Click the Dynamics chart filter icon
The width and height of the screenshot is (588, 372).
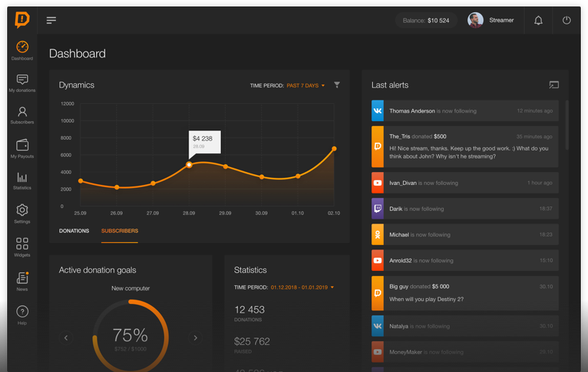click(337, 85)
